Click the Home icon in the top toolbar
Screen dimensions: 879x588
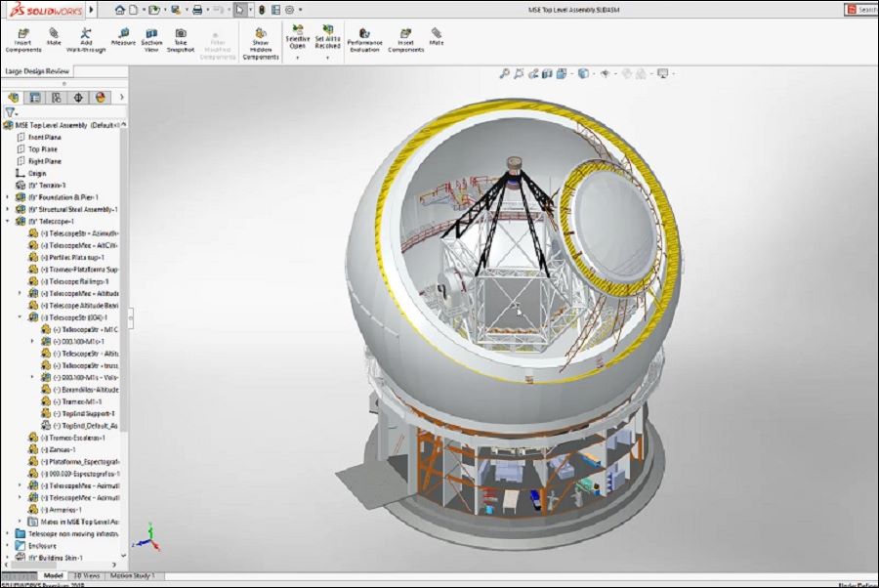pyautogui.click(x=119, y=10)
